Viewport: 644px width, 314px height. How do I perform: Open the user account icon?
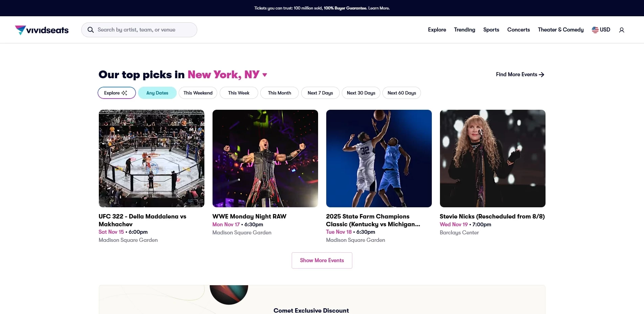click(x=621, y=30)
